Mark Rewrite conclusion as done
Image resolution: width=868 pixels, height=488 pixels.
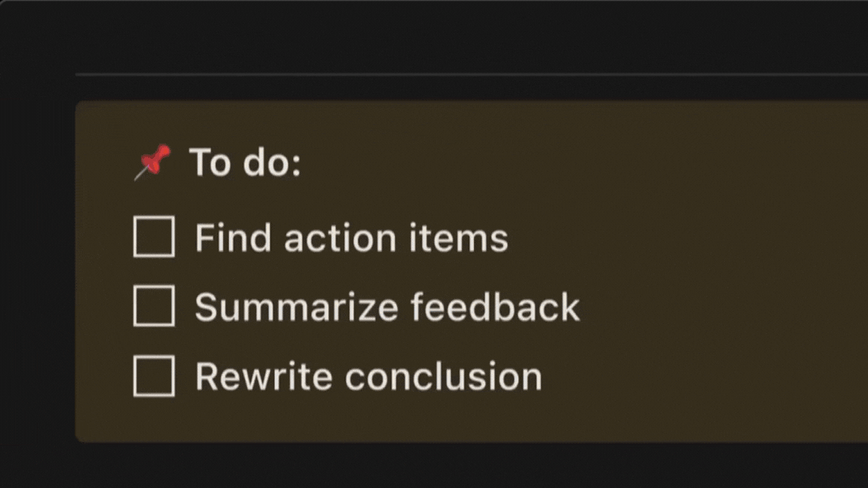click(x=154, y=377)
